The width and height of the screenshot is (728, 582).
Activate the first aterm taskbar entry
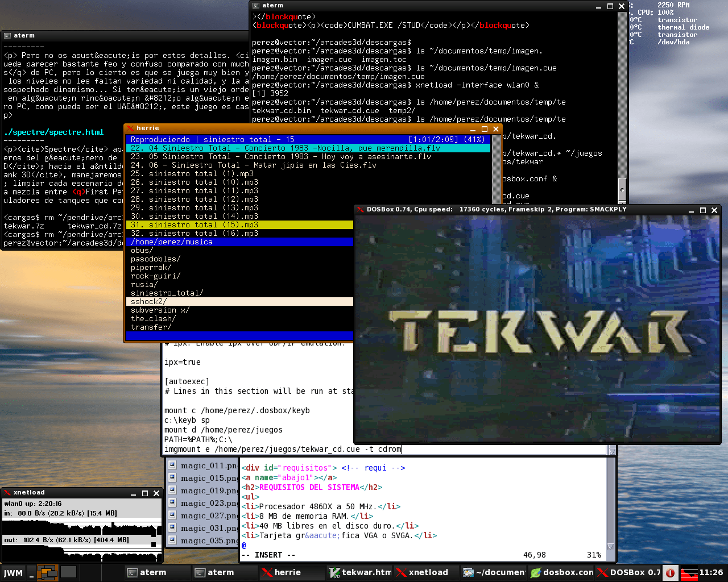click(x=158, y=572)
